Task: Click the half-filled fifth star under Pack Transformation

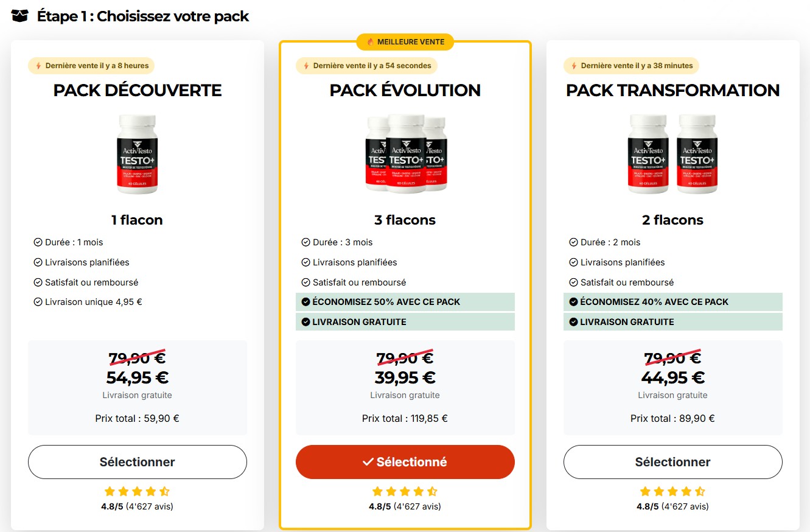Action: point(700,491)
